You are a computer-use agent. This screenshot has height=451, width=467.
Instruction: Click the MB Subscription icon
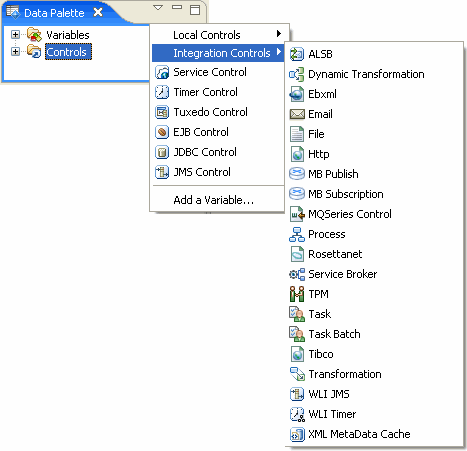coord(297,194)
